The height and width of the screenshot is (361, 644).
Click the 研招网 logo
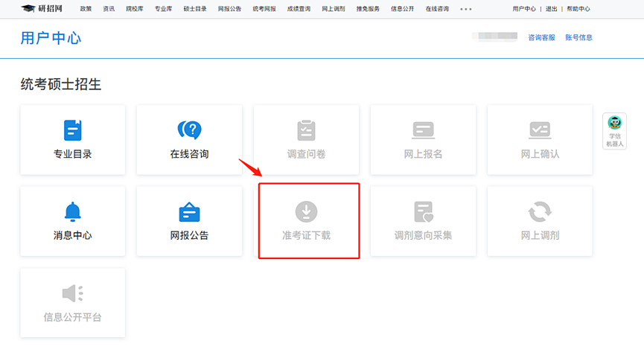point(42,9)
